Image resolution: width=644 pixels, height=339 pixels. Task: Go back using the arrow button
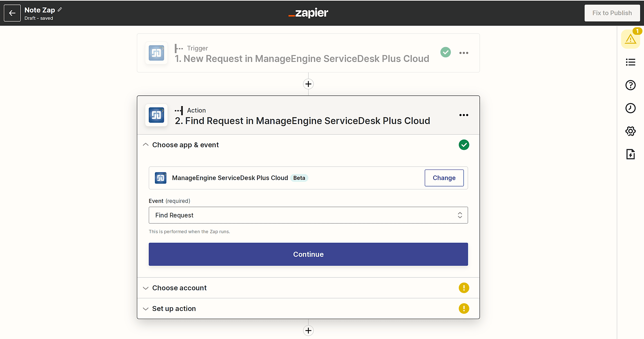[x=12, y=13]
